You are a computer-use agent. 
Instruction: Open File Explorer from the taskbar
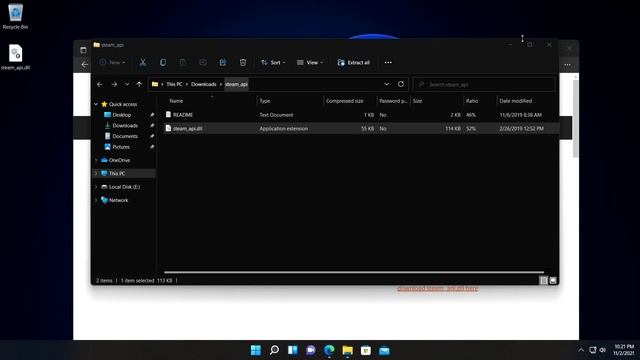tap(348, 350)
